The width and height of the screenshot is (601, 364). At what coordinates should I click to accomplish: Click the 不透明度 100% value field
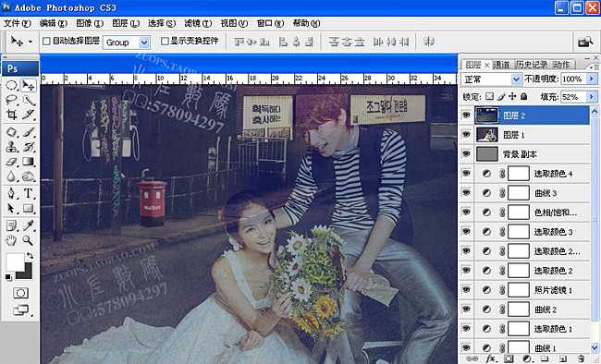pyautogui.click(x=573, y=79)
